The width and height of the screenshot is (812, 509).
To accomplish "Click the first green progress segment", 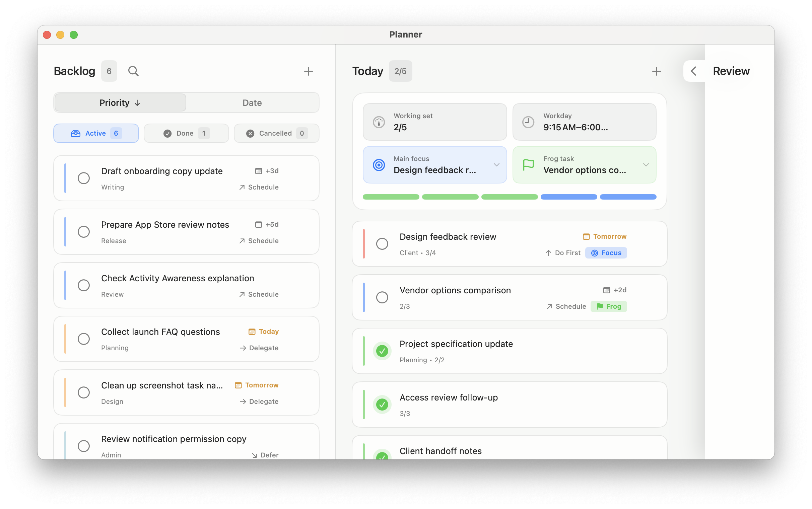I will coord(391,197).
